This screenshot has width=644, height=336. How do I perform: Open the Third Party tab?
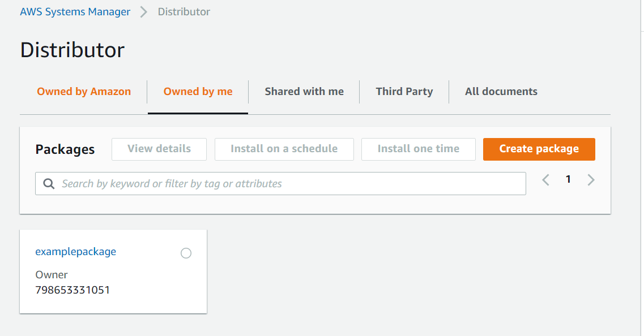pyautogui.click(x=404, y=91)
